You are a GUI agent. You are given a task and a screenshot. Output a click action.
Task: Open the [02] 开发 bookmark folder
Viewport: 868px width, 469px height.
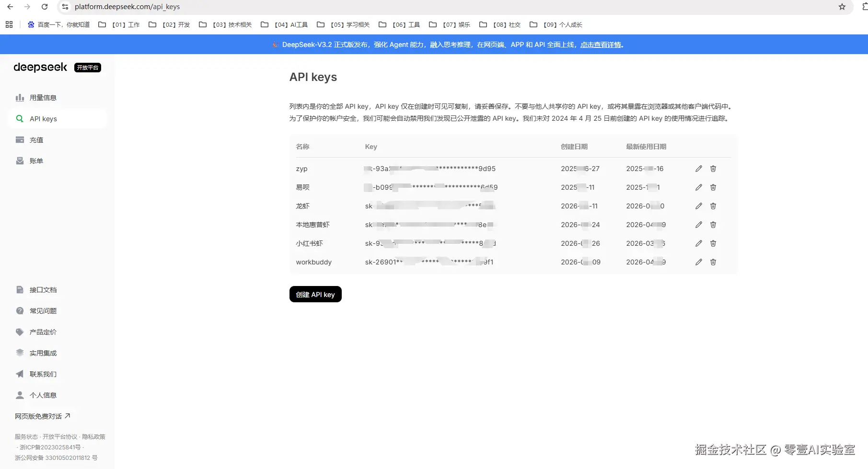pos(169,24)
